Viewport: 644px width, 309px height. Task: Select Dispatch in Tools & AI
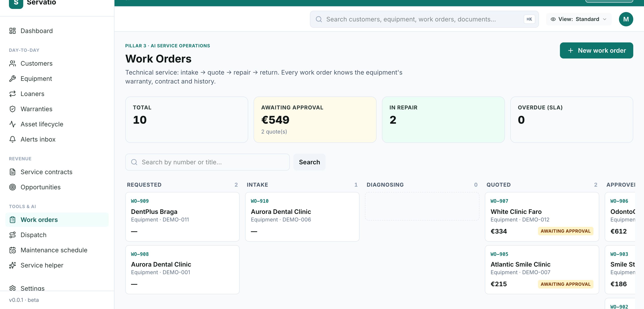pos(57,235)
